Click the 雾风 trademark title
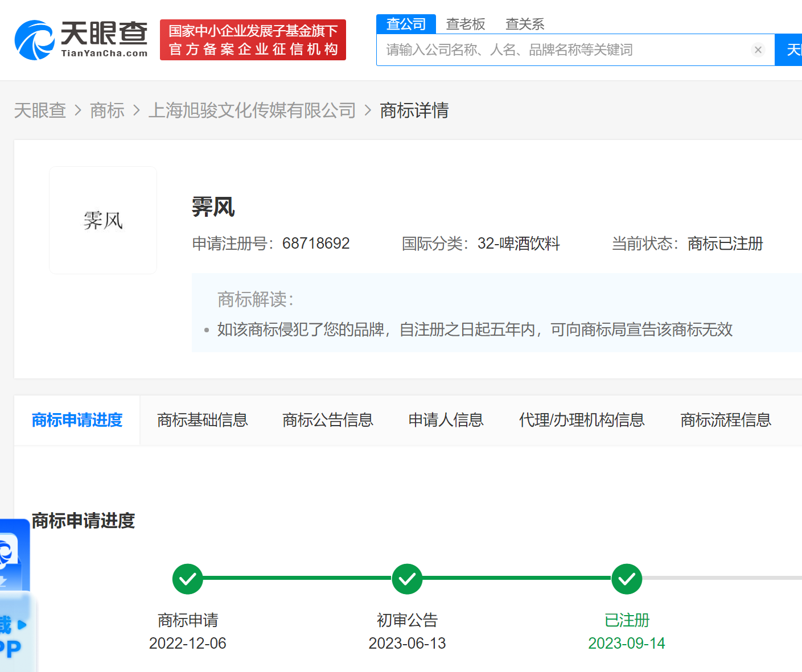 pyautogui.click(x=213, y=207)
